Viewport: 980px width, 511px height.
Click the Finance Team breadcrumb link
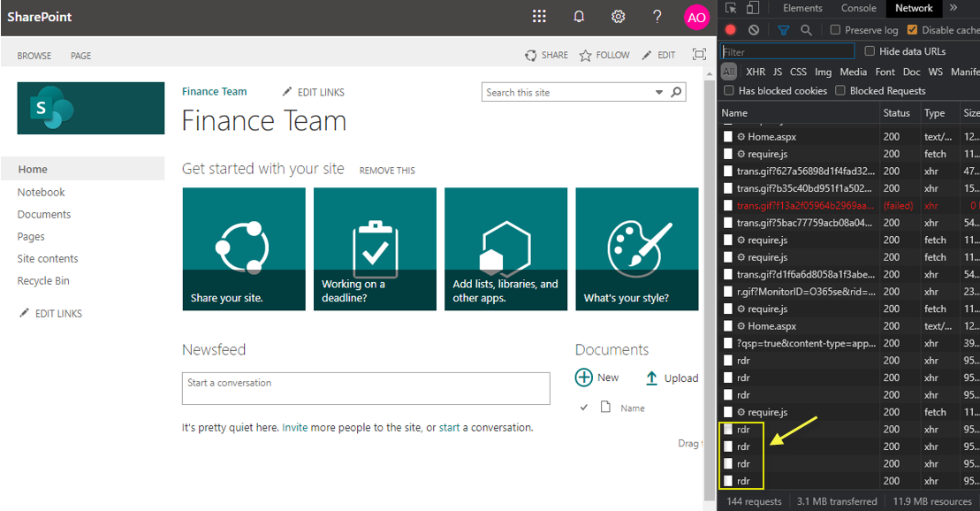point(215,91)
